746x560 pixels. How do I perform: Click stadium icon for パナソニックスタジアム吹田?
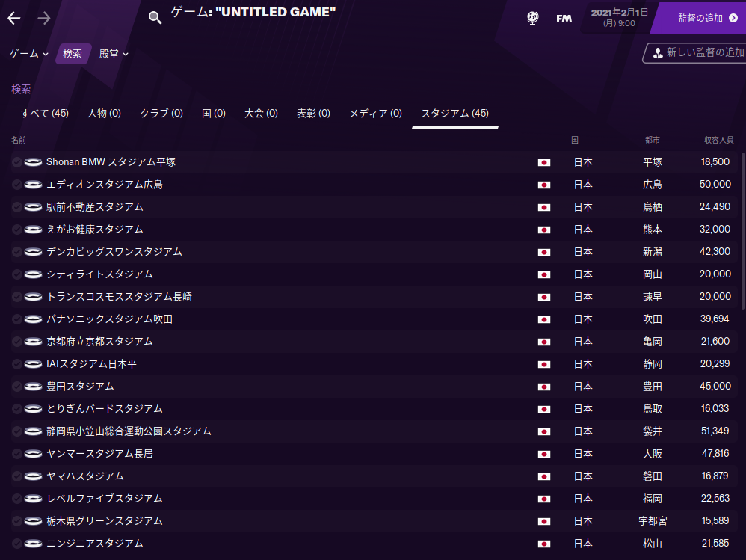[x=34, y=319]
